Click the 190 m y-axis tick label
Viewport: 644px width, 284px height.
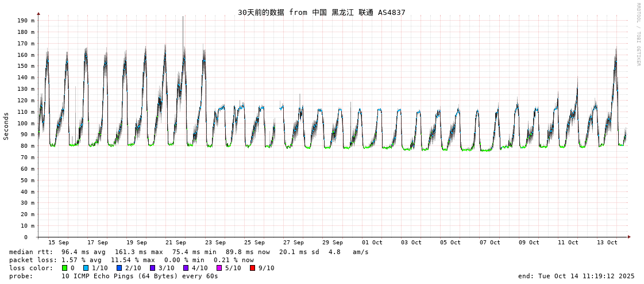25,21
